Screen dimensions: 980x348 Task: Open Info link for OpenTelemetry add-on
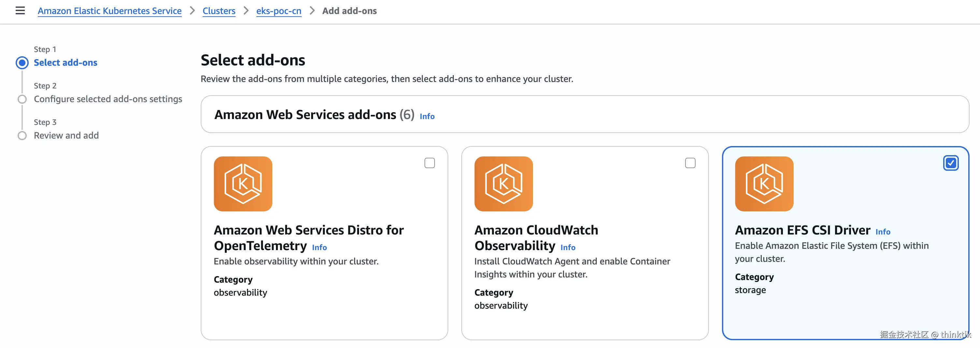tap(319, 247)
